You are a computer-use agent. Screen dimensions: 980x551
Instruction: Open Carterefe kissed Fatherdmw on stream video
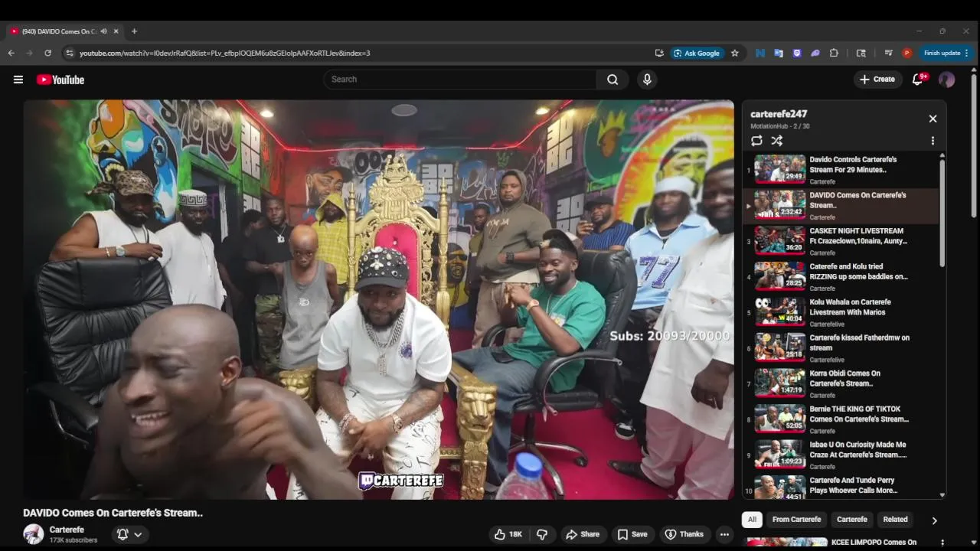pos(840,347)
